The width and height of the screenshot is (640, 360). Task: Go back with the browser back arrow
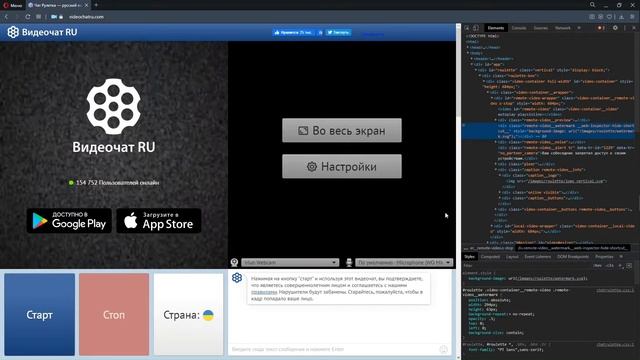point(7,17)
